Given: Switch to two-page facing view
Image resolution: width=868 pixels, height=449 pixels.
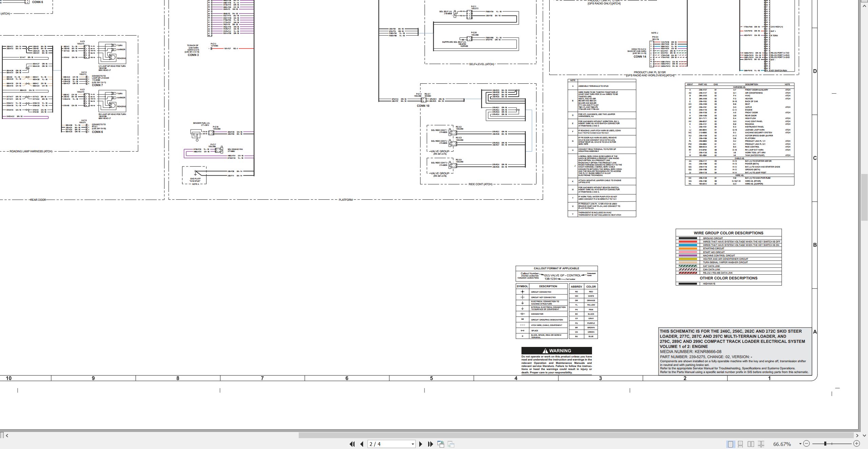Looking at the screenshot, I should [751, 444].
